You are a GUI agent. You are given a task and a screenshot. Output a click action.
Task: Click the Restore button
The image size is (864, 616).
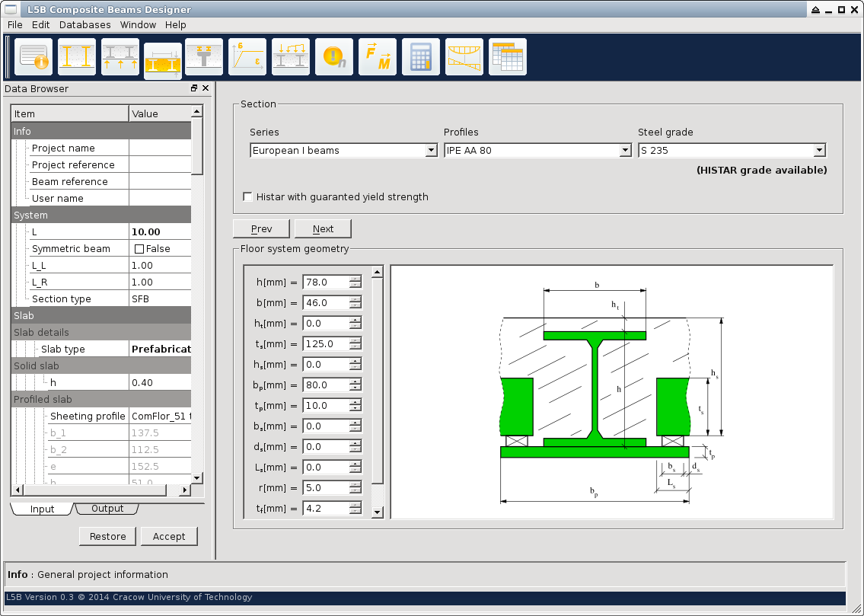coord(107,537)
